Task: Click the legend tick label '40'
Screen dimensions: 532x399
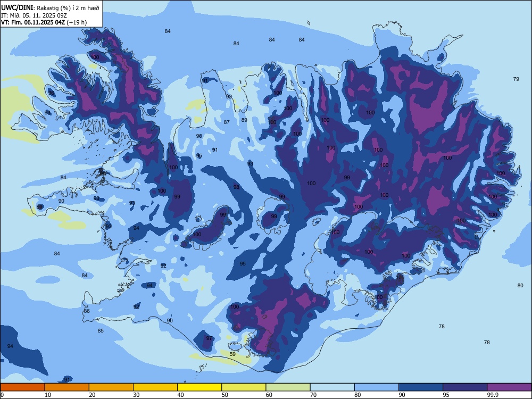Action: click(x=181, y=395)
